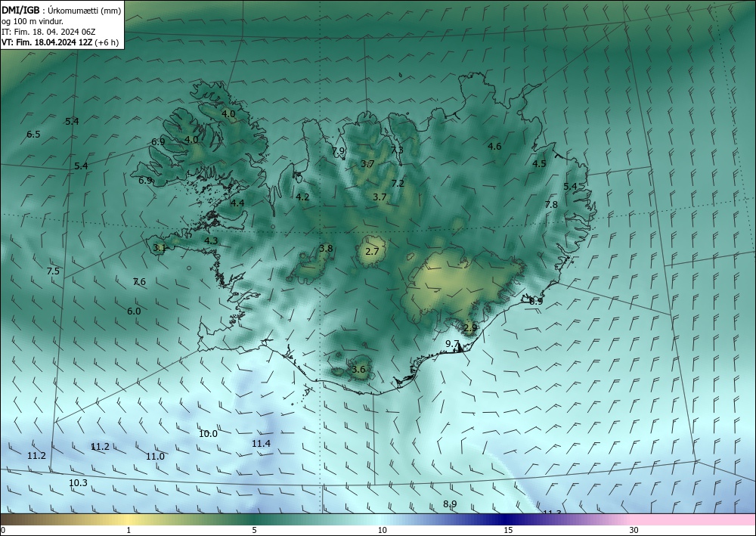Screen dimensions: 756x536
Task: Click the 7.2 value label
Action: coord(398,184)
